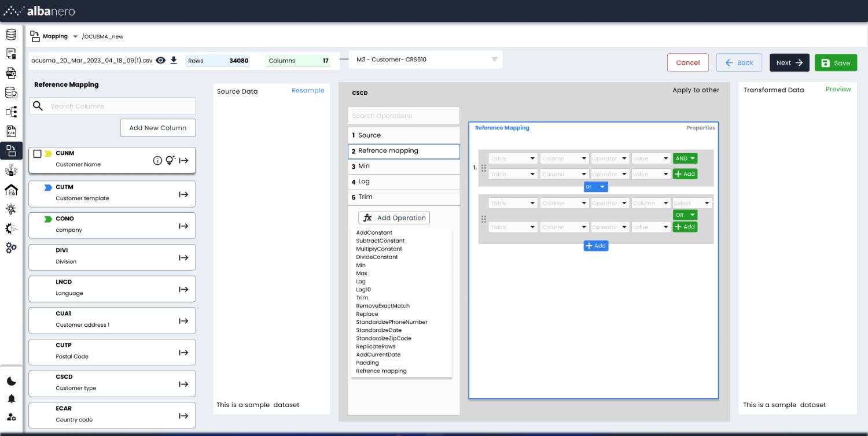Open user settings icon at sidebar bottom

[x=12, y=417]
